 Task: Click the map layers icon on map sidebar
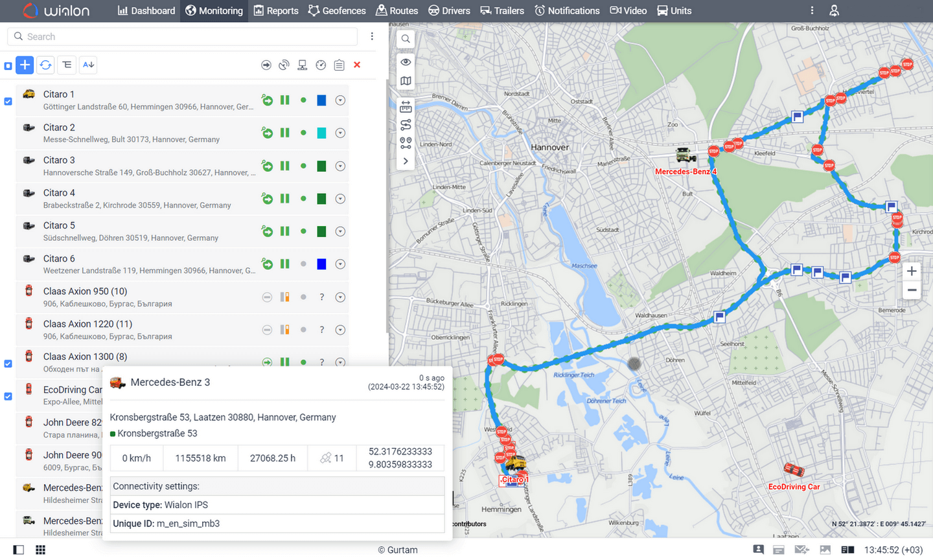click(x=405, y=80)
